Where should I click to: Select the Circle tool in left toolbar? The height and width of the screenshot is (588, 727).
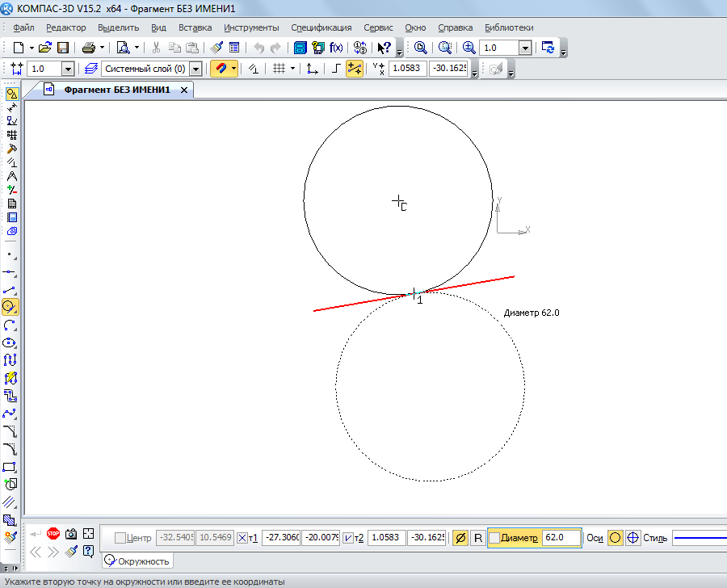click(11, 307)
